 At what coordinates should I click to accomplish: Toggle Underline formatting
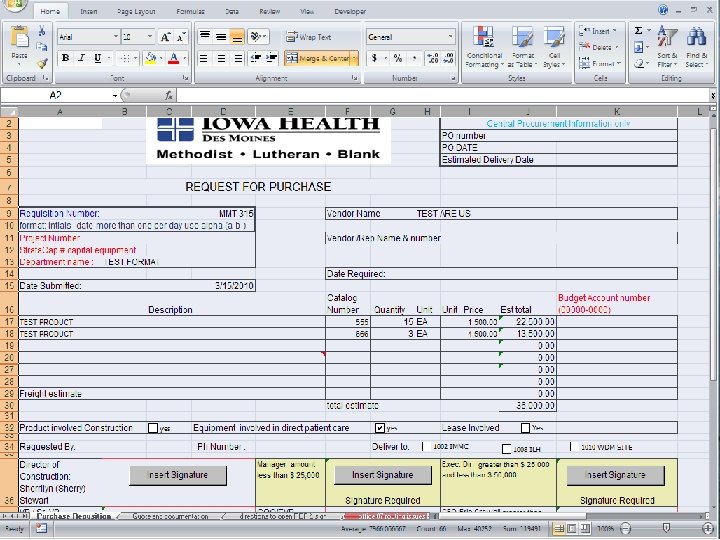coord(97,58)
